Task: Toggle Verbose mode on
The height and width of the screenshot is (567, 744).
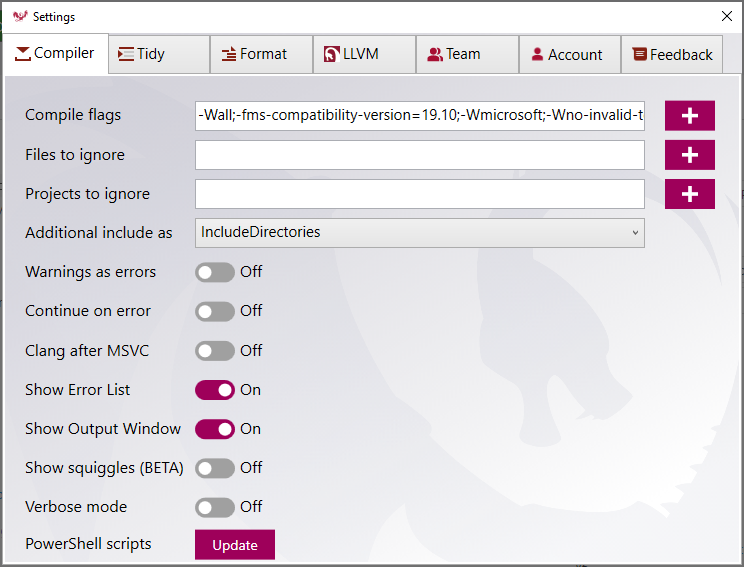Action: 215,507
